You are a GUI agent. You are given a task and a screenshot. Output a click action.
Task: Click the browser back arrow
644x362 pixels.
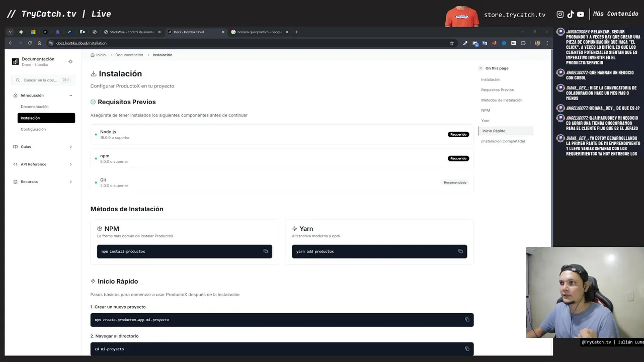pos(11,43)
